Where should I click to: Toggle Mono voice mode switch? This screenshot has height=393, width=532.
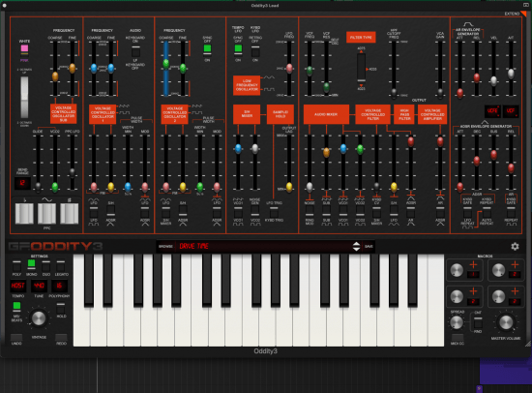click(x=31, y=264)
